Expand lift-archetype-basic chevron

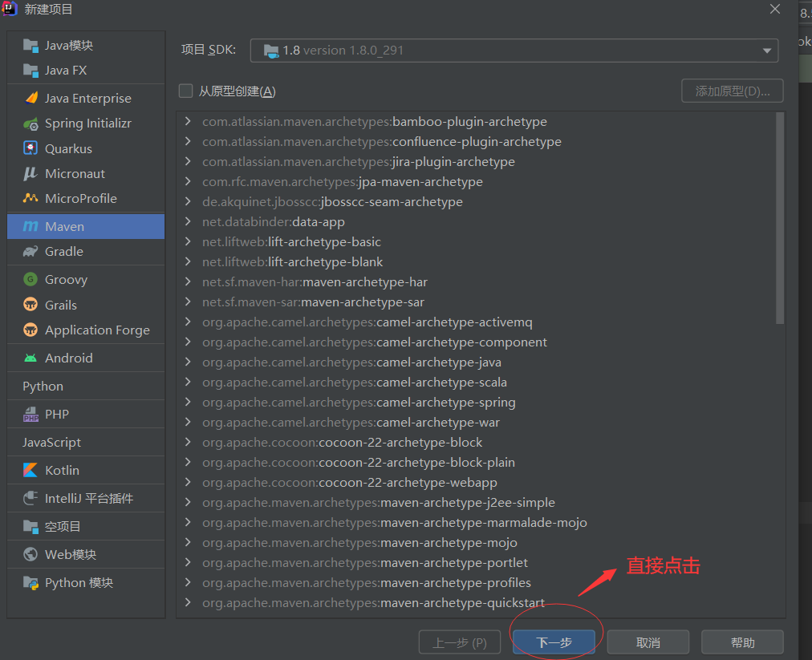click(x=188, y=241)
